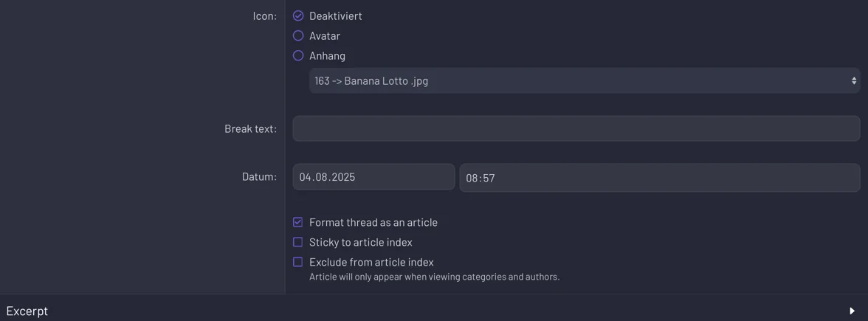Screen dimensions: 868x321
Task: Focus the Break text input field
Action: (576, 128)
